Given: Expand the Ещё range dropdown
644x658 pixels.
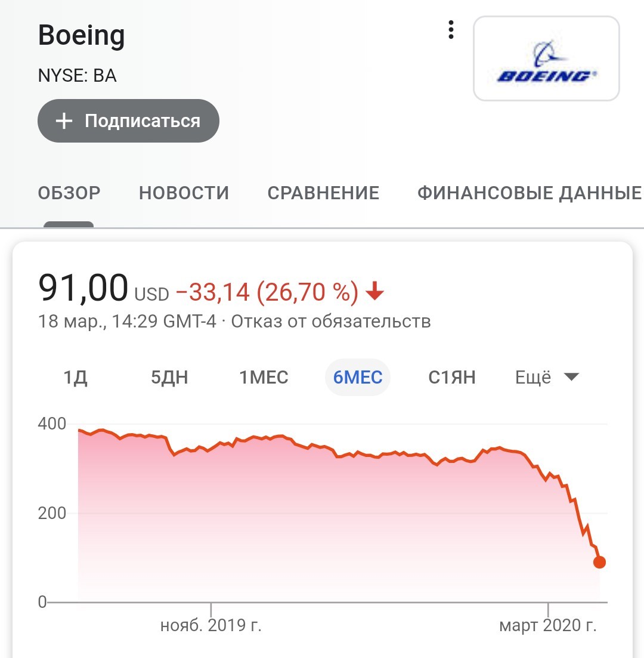Looking at the screenshot, I should (x=547, y=377).
